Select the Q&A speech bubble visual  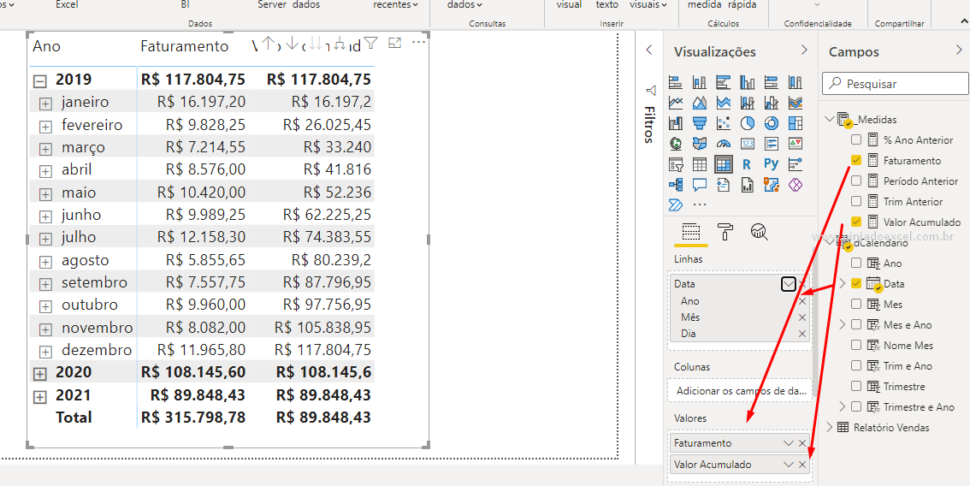point(700,184)
